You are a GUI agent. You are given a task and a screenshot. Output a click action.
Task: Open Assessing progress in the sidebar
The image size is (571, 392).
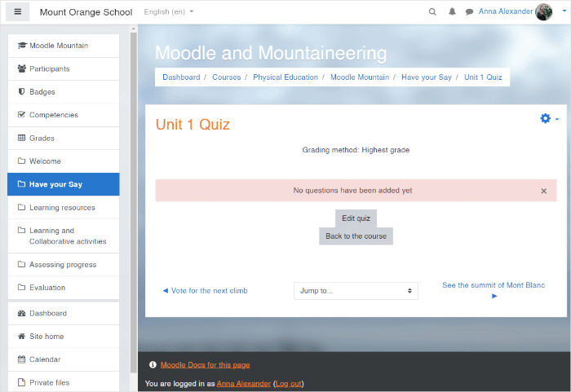point(64,265)
